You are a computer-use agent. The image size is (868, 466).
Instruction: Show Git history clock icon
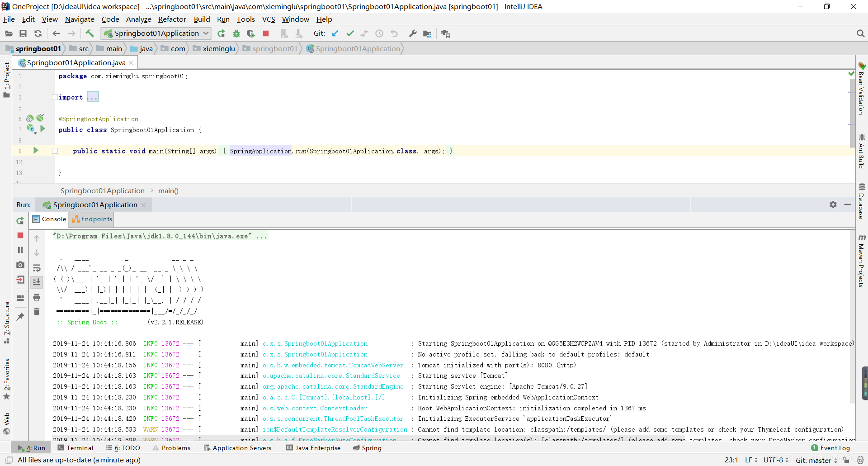[379, 33]
